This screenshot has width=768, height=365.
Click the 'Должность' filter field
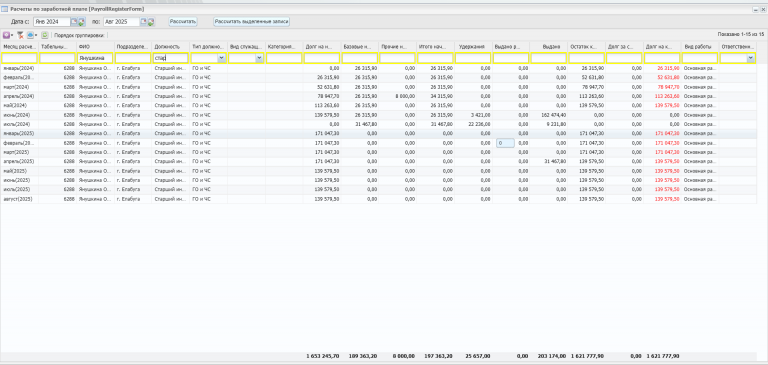pos(170,58)
